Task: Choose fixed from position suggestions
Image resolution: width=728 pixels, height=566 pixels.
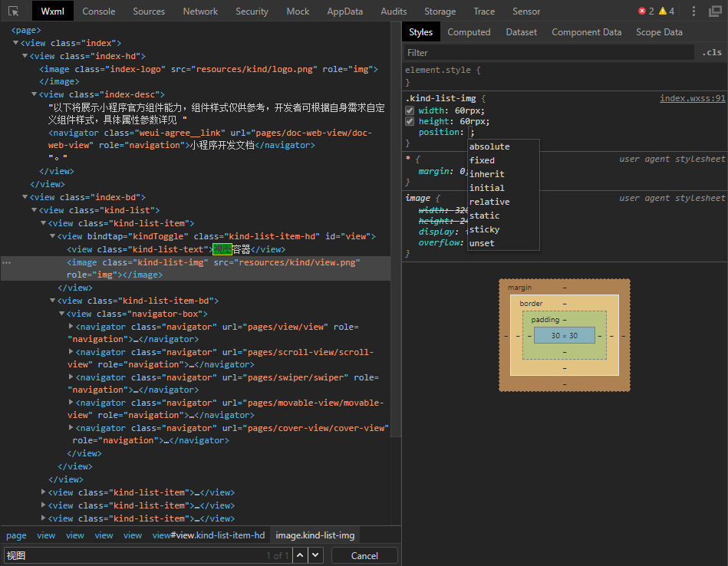Action: (503, 160)
